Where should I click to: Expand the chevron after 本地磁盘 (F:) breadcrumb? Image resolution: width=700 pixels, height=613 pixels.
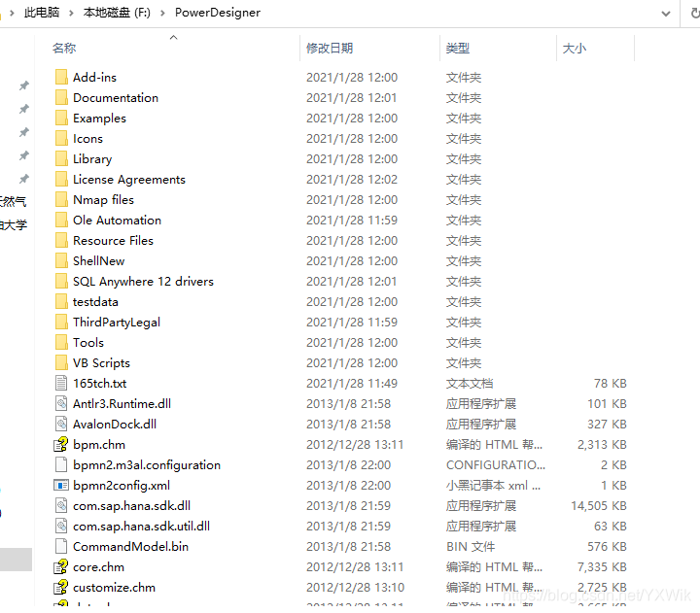pos(162,13)
